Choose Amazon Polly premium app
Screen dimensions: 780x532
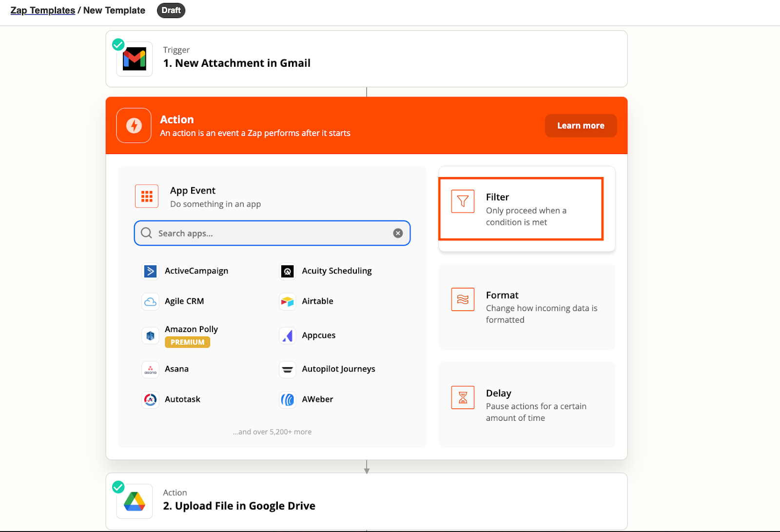pos(191,330)
